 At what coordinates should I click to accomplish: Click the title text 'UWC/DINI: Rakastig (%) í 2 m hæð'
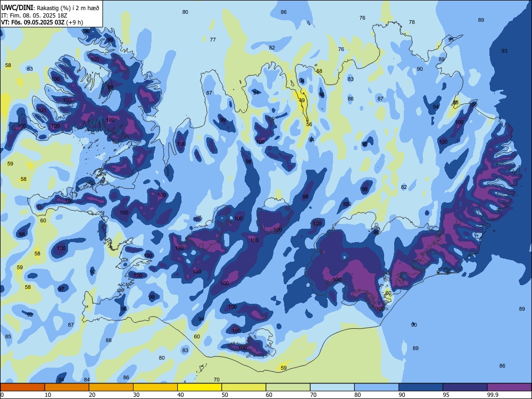coord(50,8)
